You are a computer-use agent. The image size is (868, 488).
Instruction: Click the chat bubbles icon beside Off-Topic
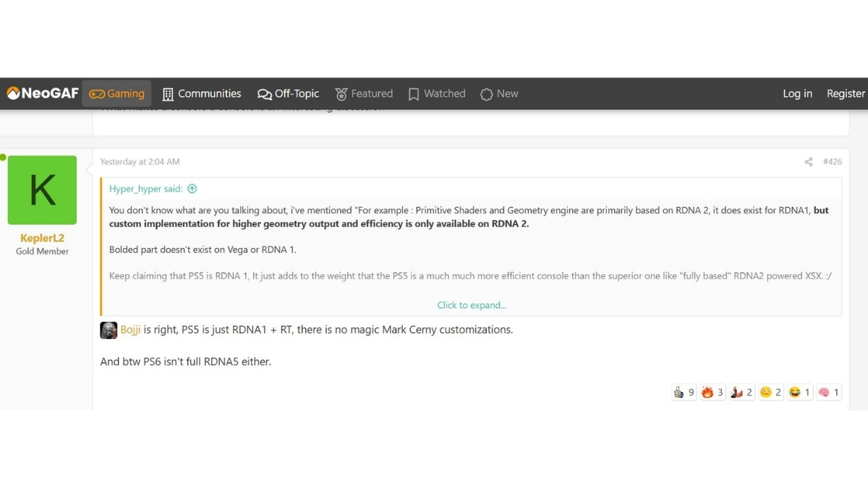(265, 94)
